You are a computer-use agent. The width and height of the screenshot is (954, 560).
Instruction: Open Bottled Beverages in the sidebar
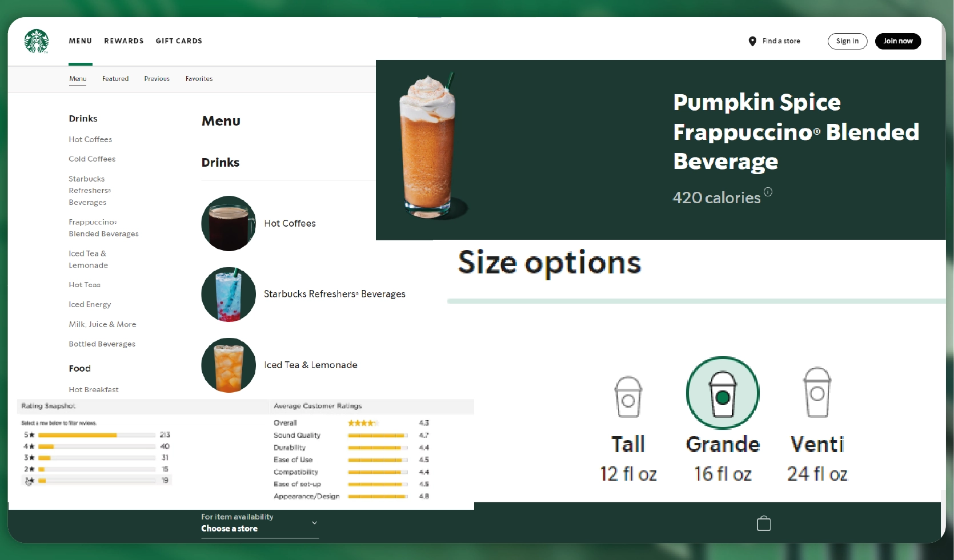tap(102, 344)
